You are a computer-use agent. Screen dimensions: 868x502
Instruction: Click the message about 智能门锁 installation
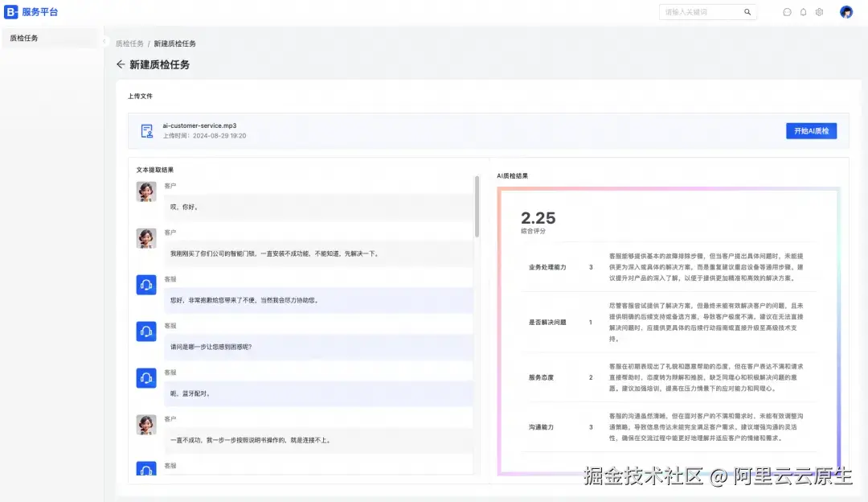pyautogui.click(x=318, y=253)
